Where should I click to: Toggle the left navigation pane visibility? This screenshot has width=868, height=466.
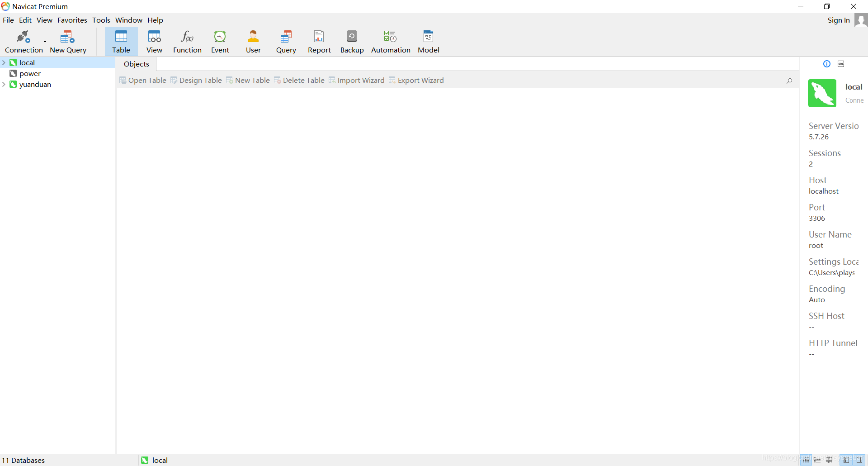[846, 460]
